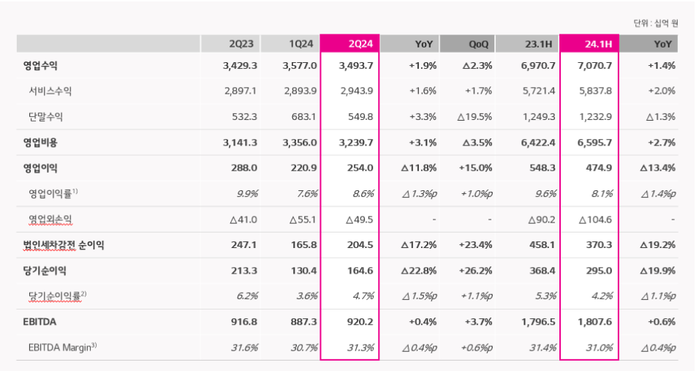Click the EBITDA row label
The height and width of the screenshot is (379, 699).
[x=40, y=321]
